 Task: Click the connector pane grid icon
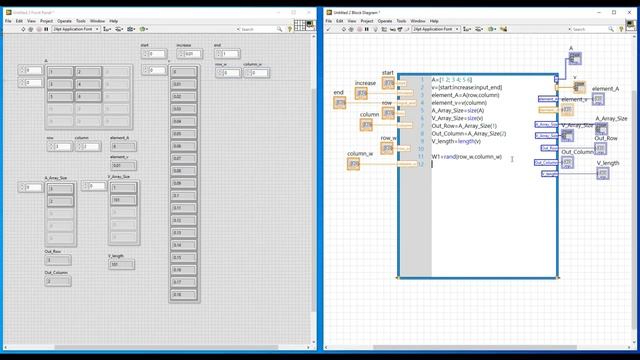(300, 25)
